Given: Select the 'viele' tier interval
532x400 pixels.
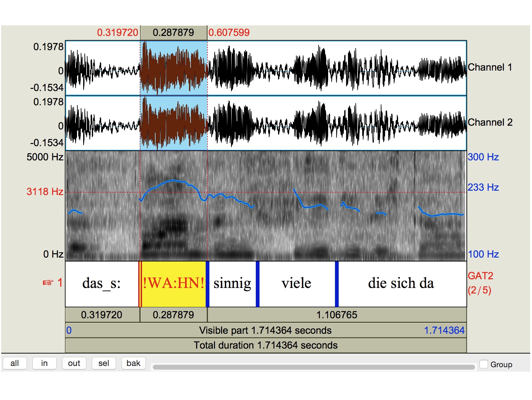Looking at the screenshot, I should pos(297,284).
